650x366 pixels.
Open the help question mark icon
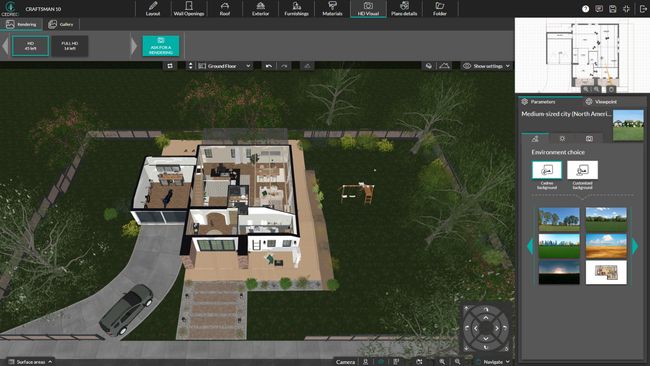tap(585, 9)
